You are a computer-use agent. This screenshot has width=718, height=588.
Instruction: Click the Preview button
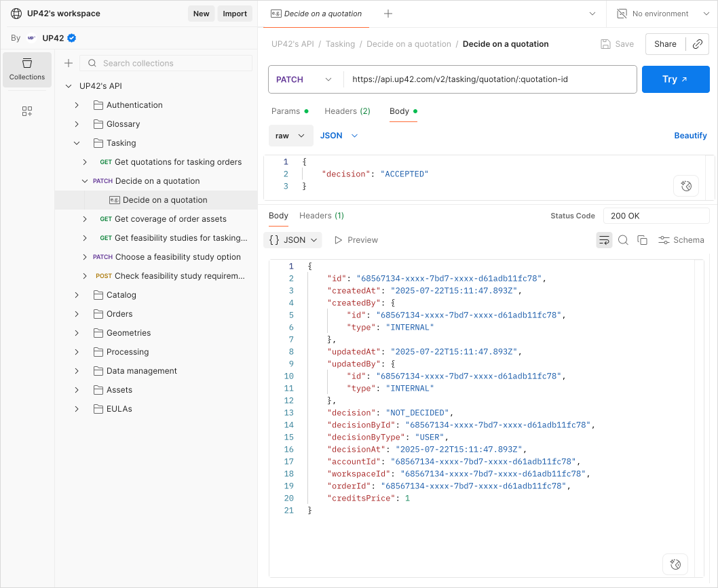[356, 240]
